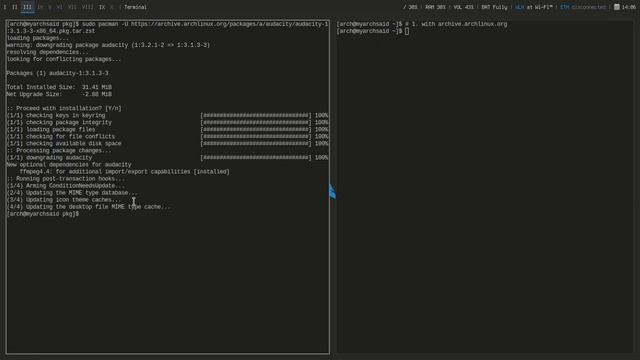Open the VOL volume status entry
The image size is (640, 360).
tap(463, 7)
